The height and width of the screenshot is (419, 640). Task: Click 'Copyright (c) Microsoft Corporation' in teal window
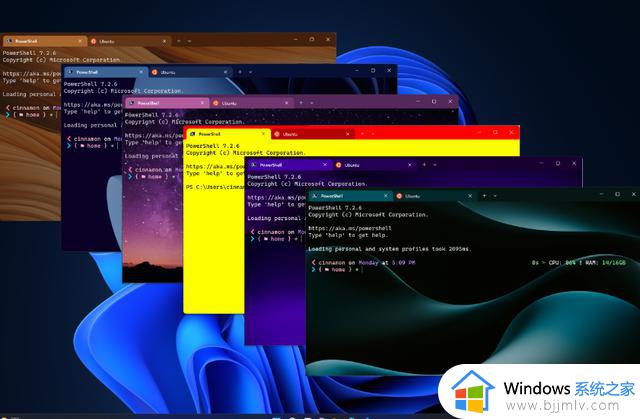tap(368, 215)
